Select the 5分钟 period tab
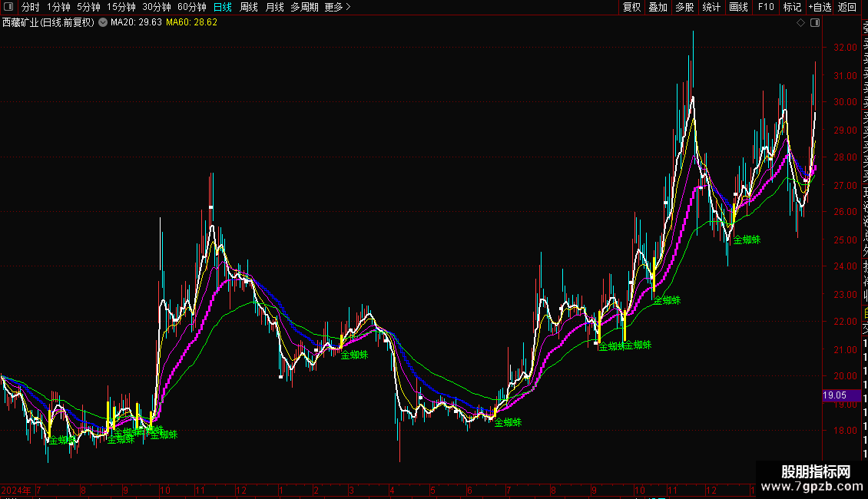The height and width of the screenshot is (499, 868). [x=88, y=7]
